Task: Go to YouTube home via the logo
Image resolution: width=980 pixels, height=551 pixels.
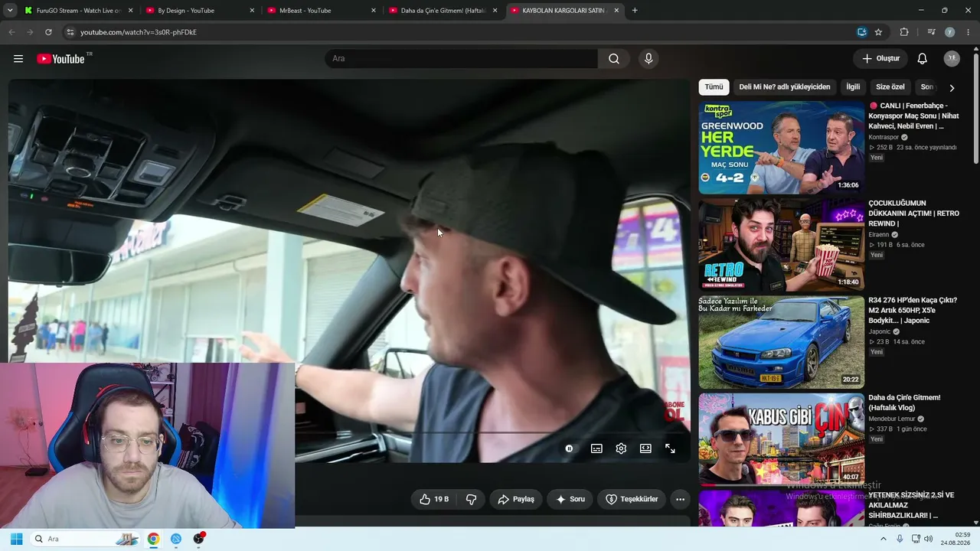Action: (60, 59)
